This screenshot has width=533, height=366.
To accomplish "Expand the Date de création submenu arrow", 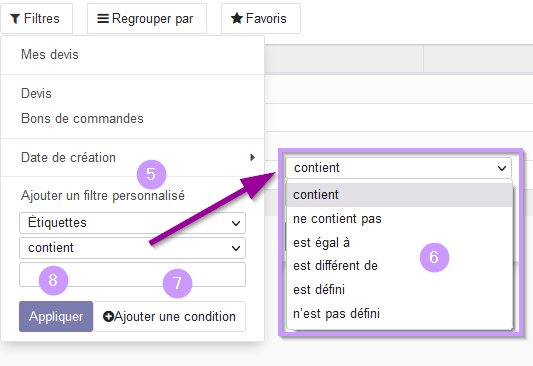I will coord(252,157).
